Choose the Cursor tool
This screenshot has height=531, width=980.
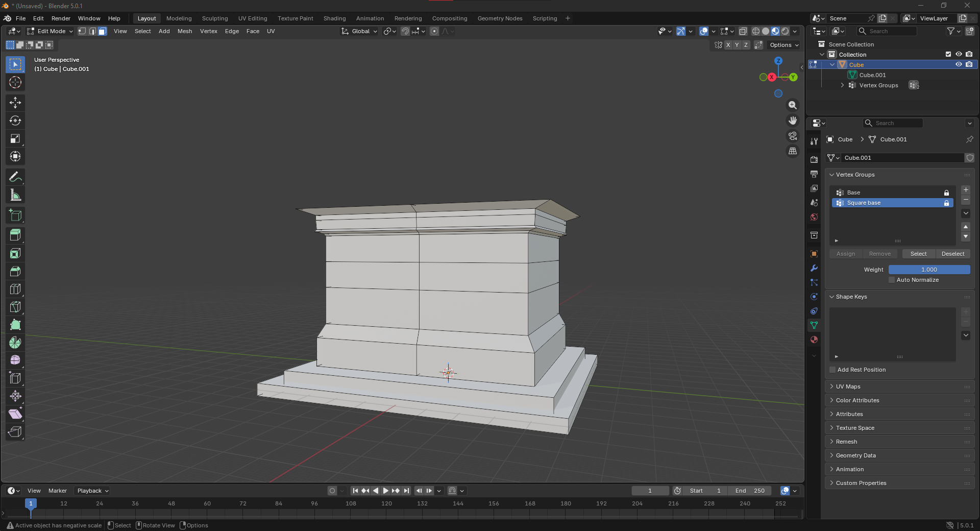tap(15, 82)
